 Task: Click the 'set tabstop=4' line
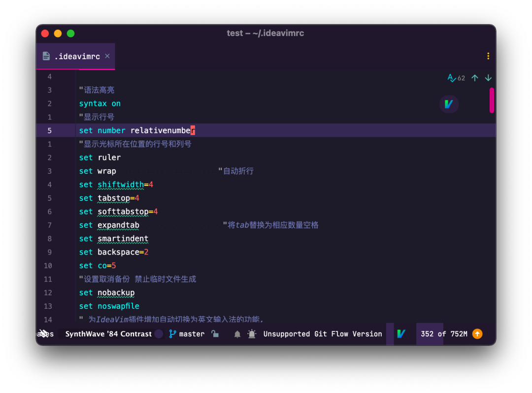tap(109, 198)
